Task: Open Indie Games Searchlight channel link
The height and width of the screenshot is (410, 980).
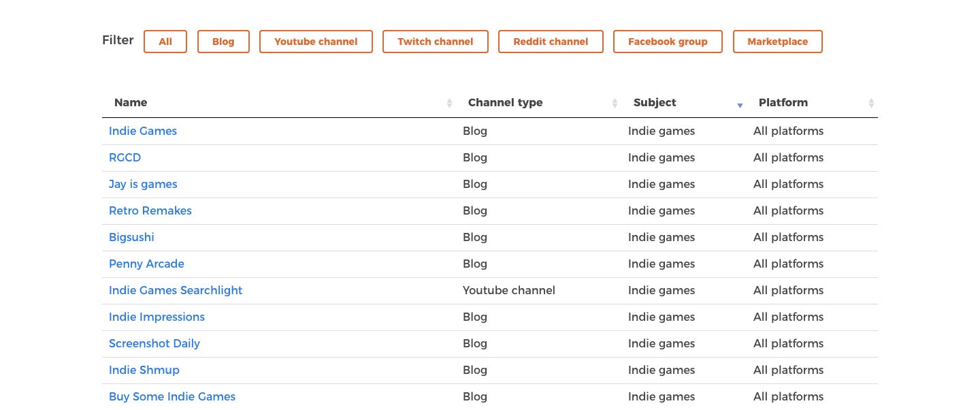Action: tap(176, 290)
